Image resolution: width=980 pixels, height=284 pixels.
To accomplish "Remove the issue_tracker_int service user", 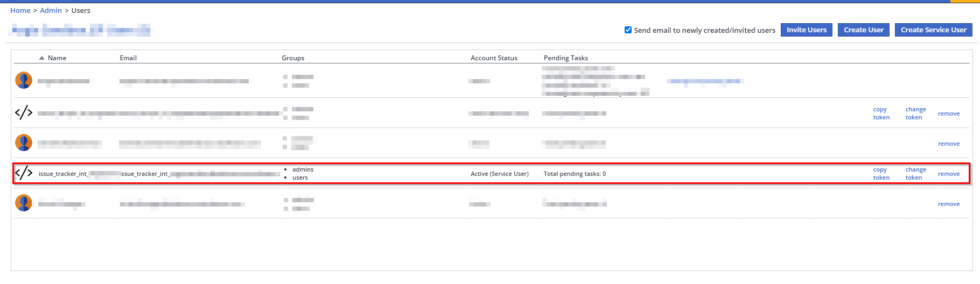I will point(949,174).
